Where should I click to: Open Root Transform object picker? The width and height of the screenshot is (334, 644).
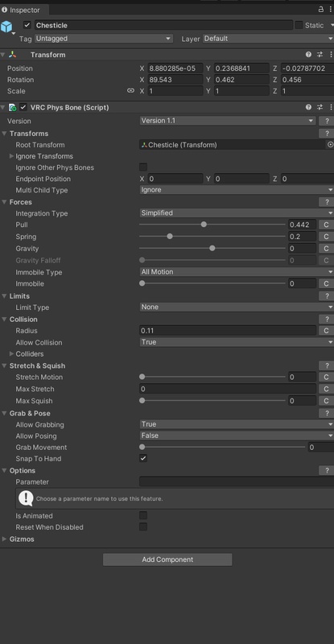coord(330,145)
